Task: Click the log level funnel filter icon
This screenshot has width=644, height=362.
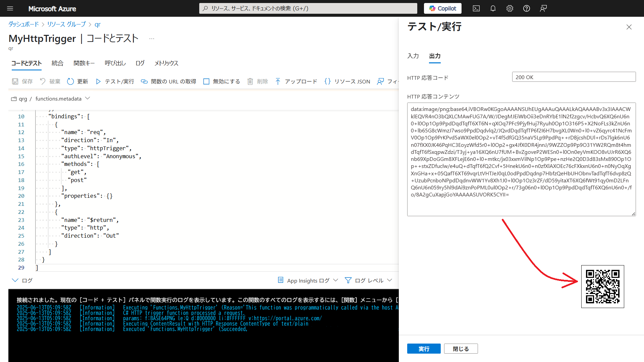Action: click(348, 280)
